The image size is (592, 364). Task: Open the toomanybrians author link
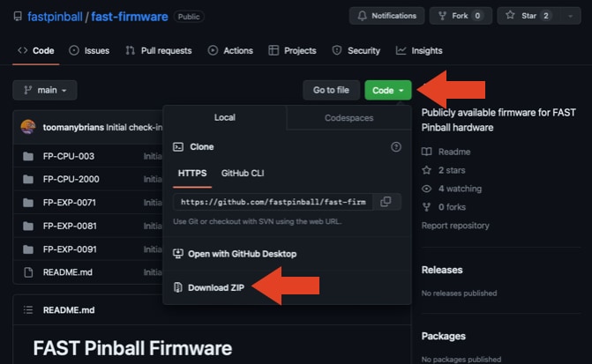tap(73, 128)
